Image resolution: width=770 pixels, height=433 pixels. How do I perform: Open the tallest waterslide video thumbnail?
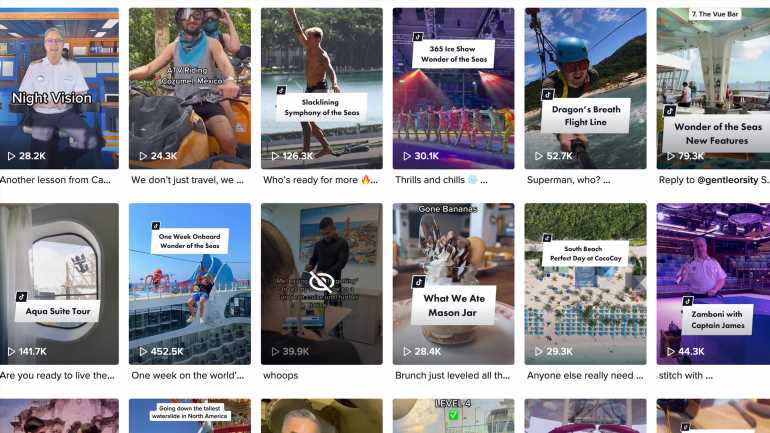(x=190, y=416)
